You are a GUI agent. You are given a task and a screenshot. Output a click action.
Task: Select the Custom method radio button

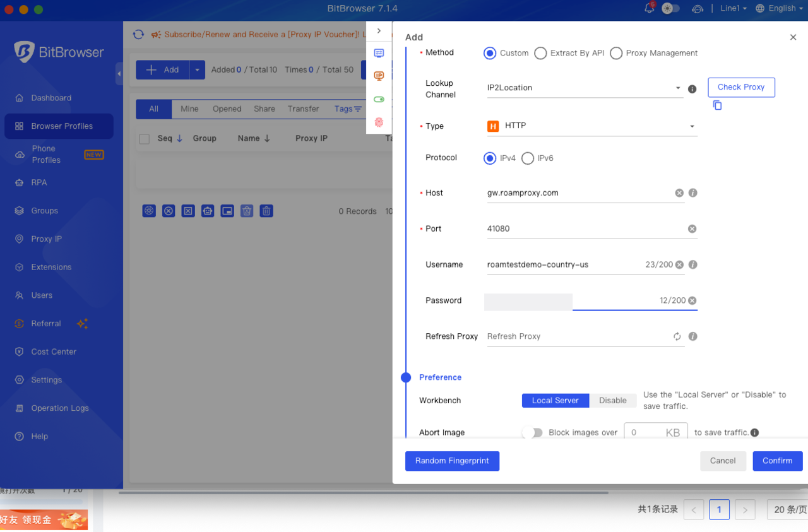point(490,53)
